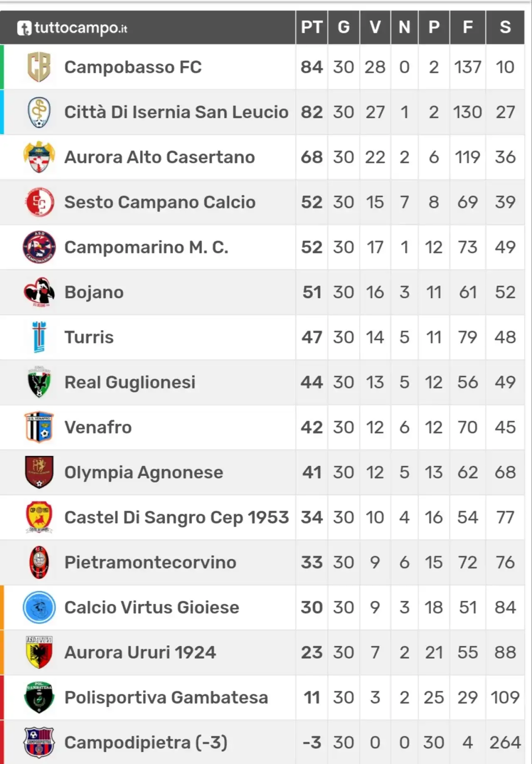This screenshot has height=764, width=532.
Task: Click the Turris blue tower crest
Action: pos(39,337)
